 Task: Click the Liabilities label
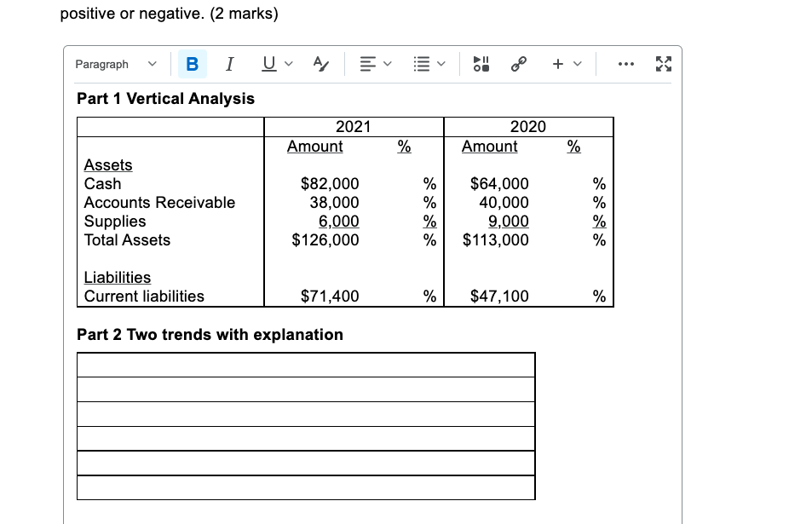(x=118, y=278)
